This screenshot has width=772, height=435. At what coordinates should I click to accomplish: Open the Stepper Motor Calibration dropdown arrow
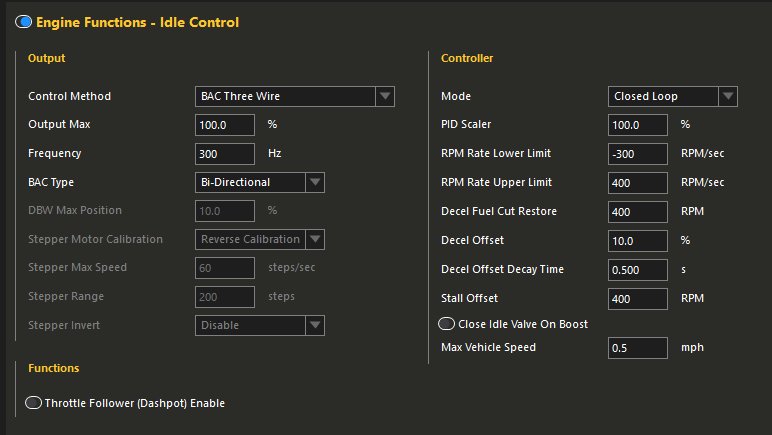point(315,240)
